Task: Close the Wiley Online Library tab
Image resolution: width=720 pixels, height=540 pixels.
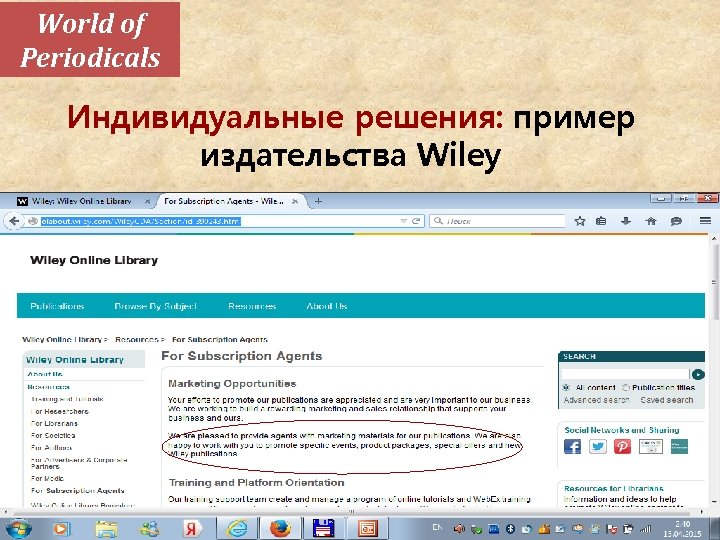Action: (147, 201)
